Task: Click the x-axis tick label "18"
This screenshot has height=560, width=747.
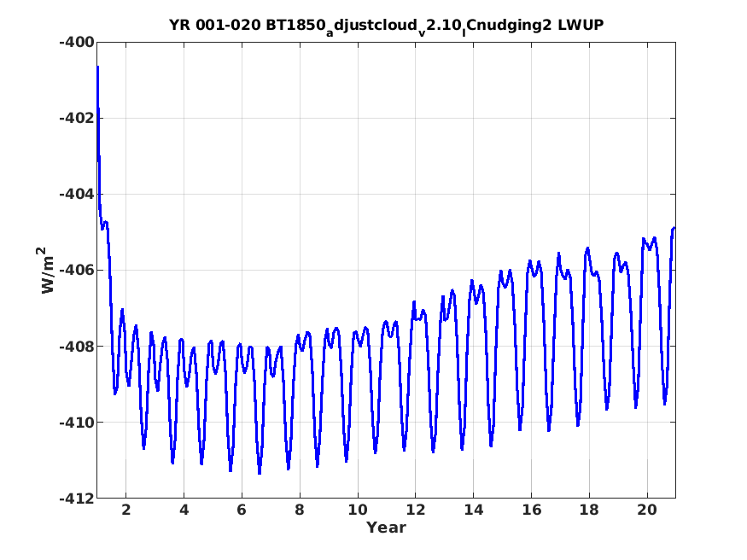Action: 589,510
